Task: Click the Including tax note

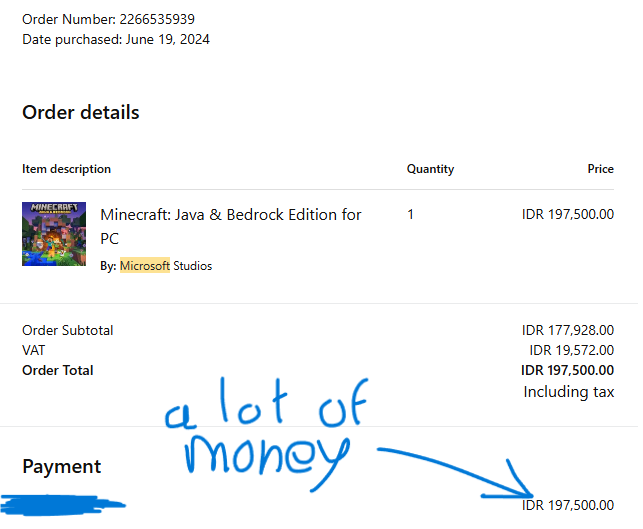Action: click(569, 392)
